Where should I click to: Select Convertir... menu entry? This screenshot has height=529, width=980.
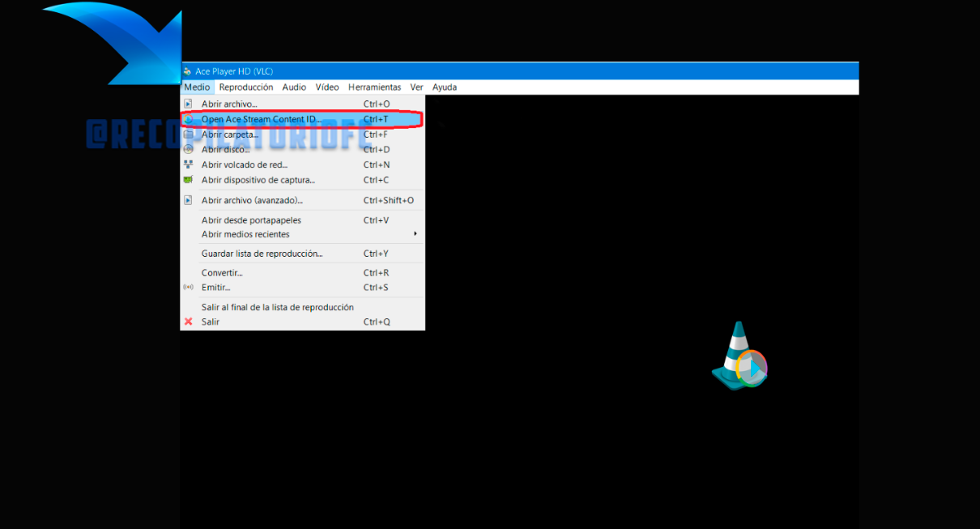[302, 273]
